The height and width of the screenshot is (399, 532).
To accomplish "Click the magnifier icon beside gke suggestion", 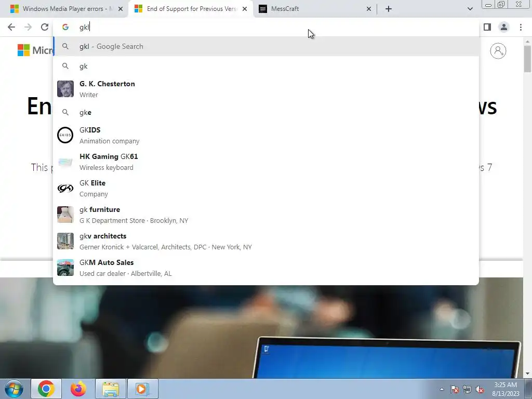I will click(x=65, y=112).
